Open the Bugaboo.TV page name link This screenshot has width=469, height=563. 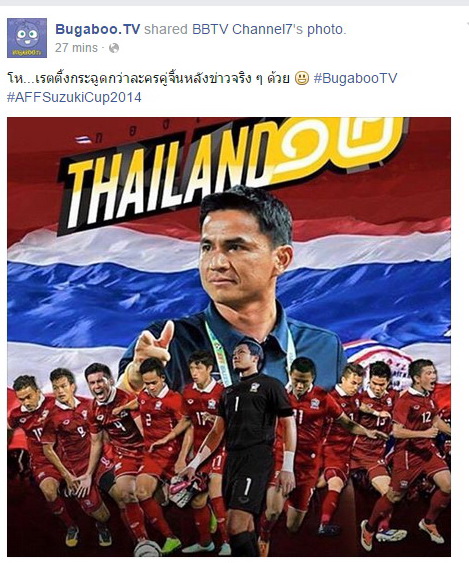[98, 29]
